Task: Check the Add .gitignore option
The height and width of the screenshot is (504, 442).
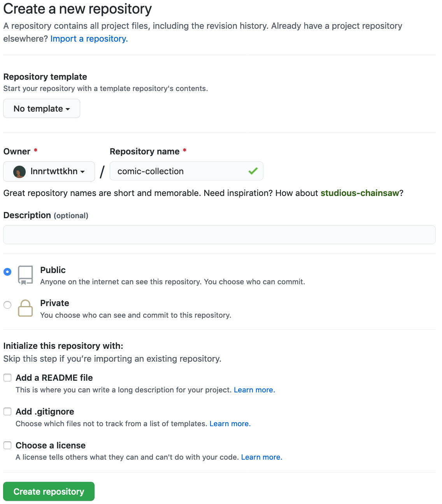Action: click(7, 411)
